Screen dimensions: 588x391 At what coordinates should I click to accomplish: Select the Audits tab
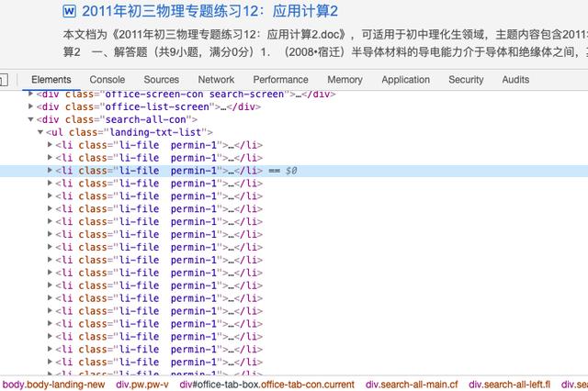pyautogui.click(x=515, y=80)
